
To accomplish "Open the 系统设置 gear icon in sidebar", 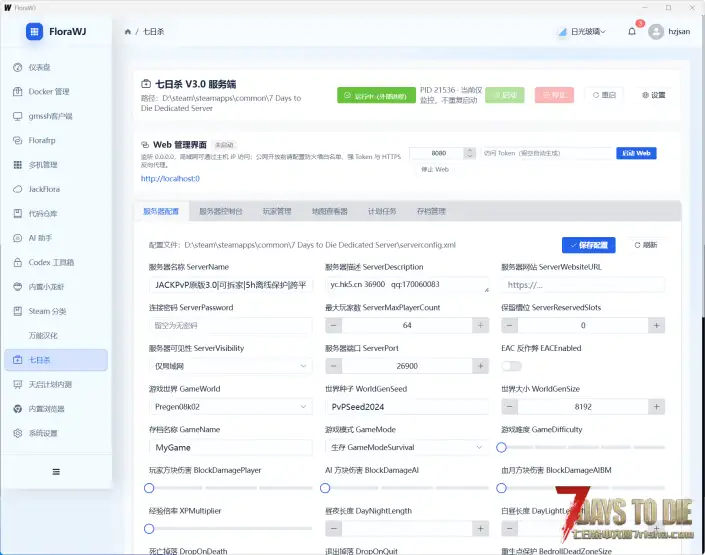I will [18, 433].
